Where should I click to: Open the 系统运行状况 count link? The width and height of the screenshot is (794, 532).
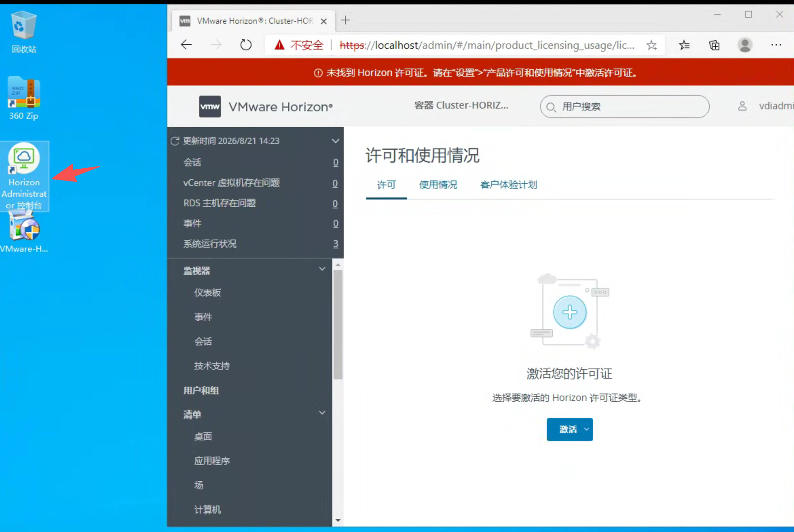335,244
